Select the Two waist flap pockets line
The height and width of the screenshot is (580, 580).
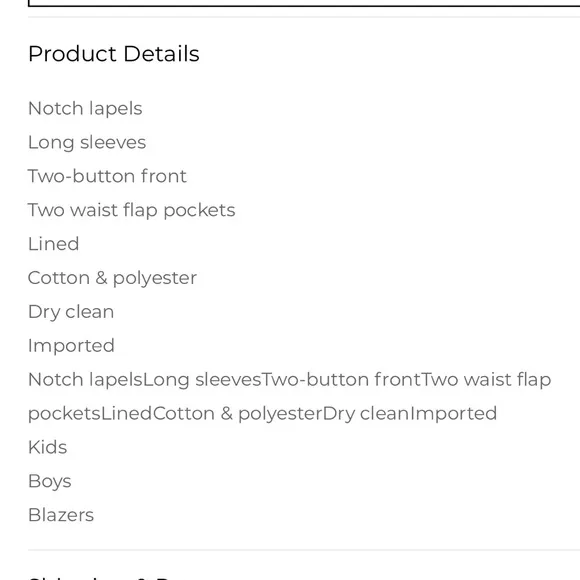click(x=132, y=210)
